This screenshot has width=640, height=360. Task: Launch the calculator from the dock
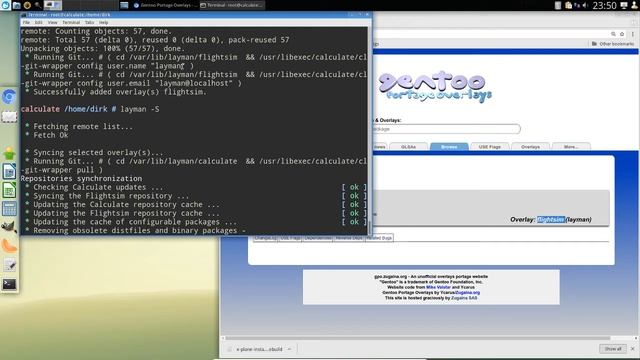(9, 209)
